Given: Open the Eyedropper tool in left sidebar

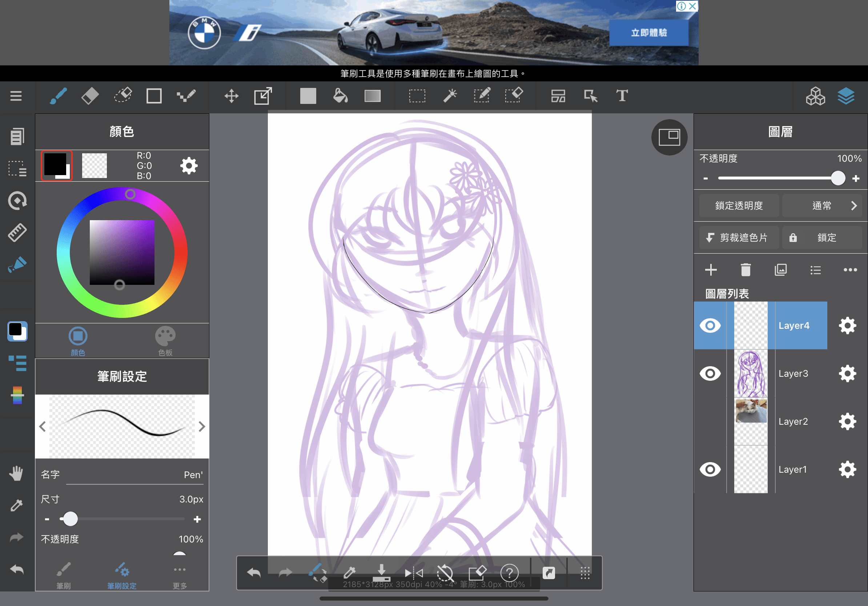Looking at the screenshot, I should 17,505.
